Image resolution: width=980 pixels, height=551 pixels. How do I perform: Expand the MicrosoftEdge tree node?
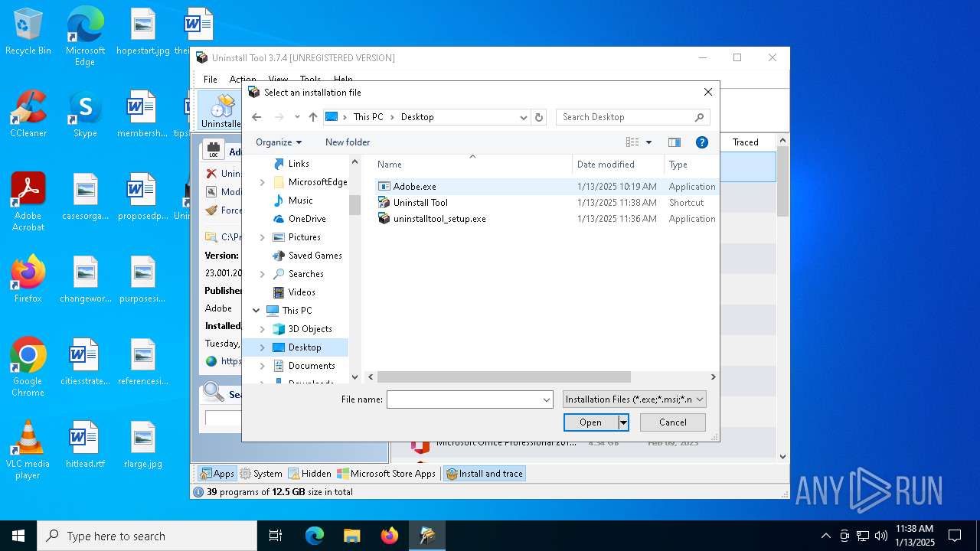pos(263,182)
